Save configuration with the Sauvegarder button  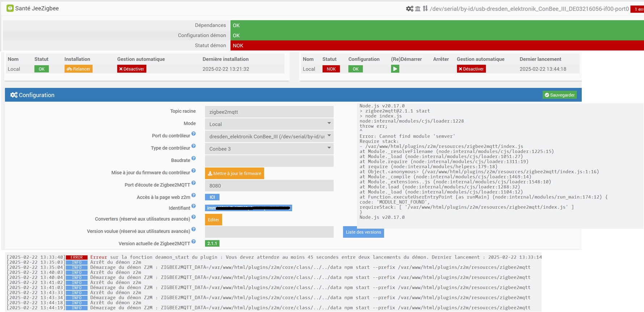point(560,95)
